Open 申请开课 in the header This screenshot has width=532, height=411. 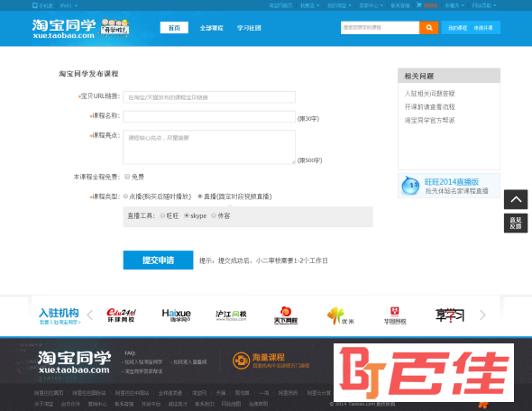(483, 28)
